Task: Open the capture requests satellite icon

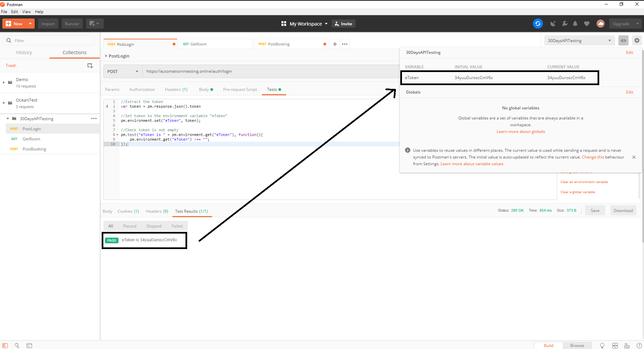Action: click(553, 24)
